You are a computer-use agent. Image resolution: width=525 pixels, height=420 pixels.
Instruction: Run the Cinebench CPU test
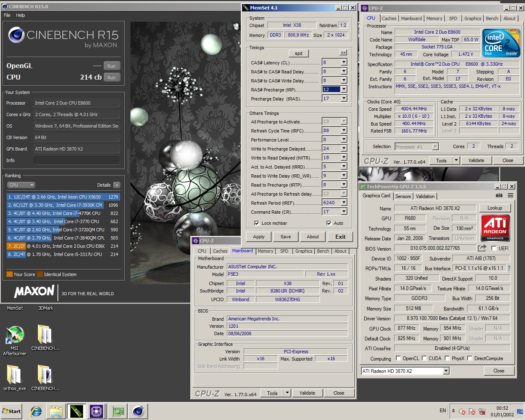click(112, 78)
